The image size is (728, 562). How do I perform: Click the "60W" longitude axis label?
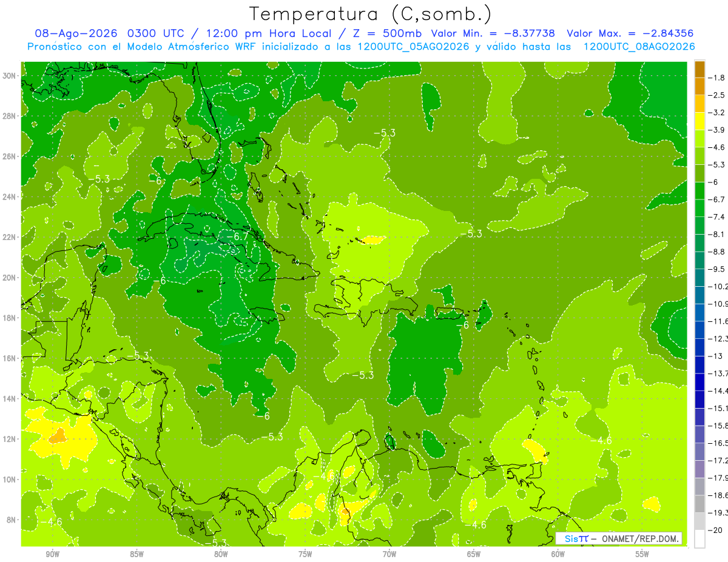(x=558, y=555)
